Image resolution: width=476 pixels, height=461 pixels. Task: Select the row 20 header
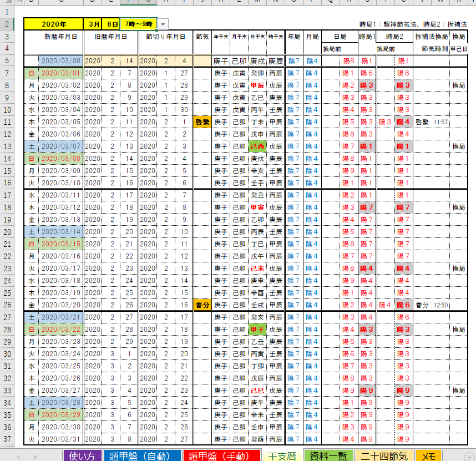click(x=7, y=232)
